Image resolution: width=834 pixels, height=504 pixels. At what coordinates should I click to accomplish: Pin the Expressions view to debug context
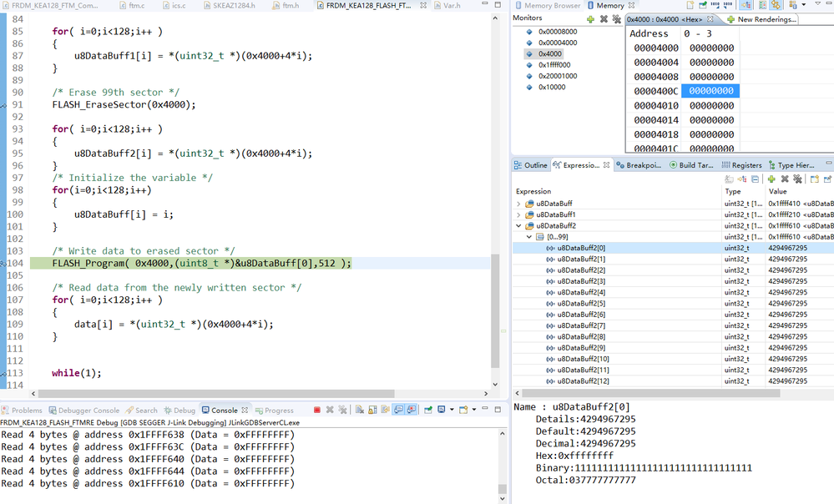tap(827, 179)
